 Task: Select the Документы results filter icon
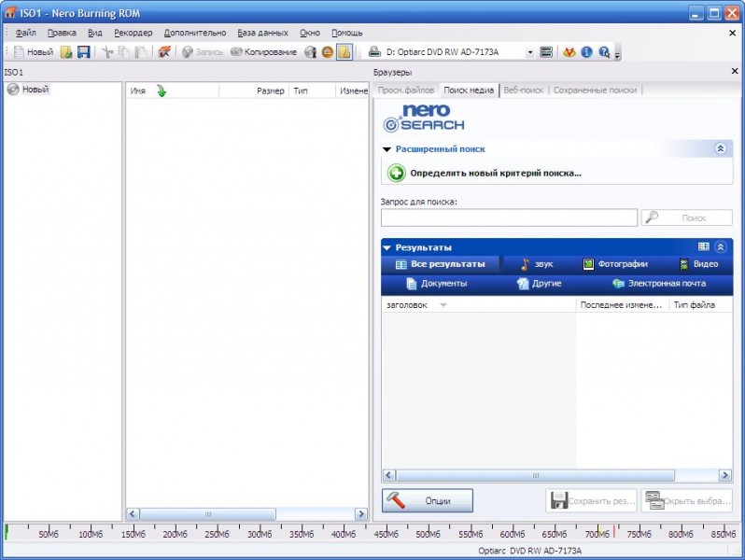pos(411,284)
